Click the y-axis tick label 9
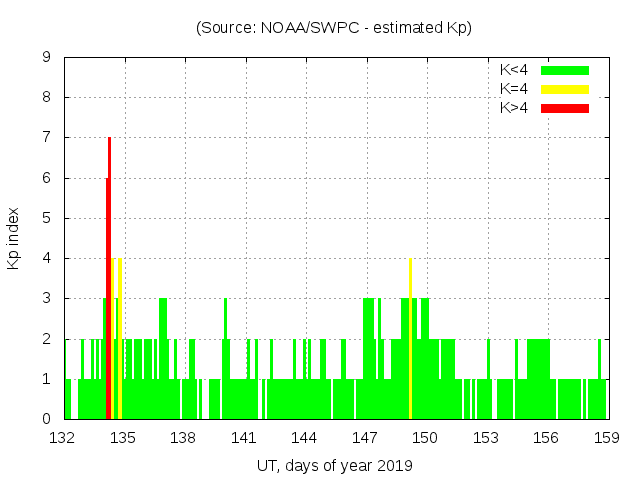640x480 pixels. click(x=47, y=57)
